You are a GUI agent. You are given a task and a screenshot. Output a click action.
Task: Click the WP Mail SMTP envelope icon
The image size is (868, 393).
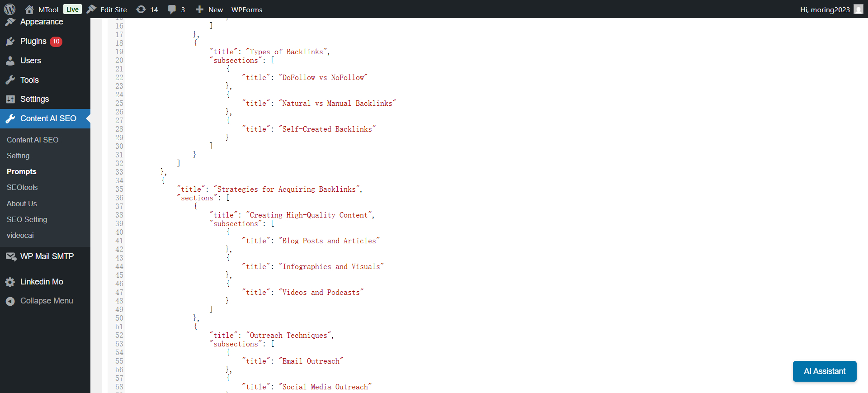click(x=10, y=256)
